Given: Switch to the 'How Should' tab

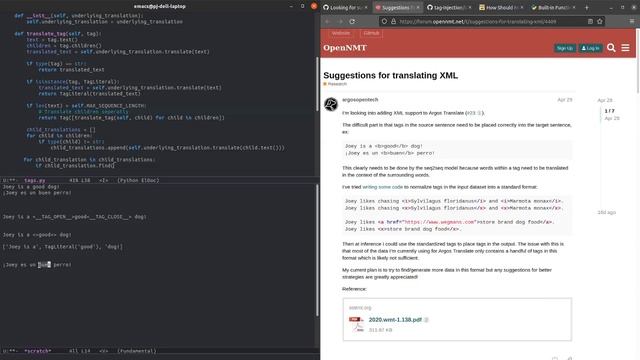Looking at the screenshot, I should [501, 7].
